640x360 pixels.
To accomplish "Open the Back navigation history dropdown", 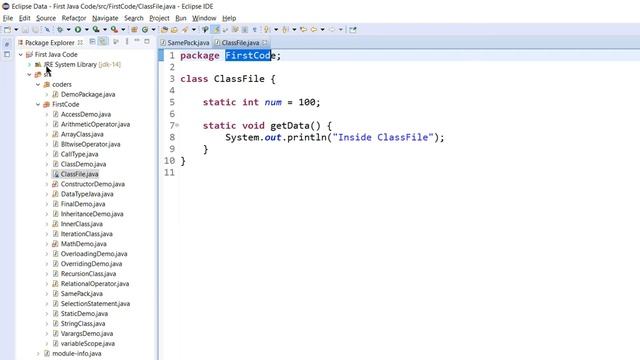I will point(322,29).
